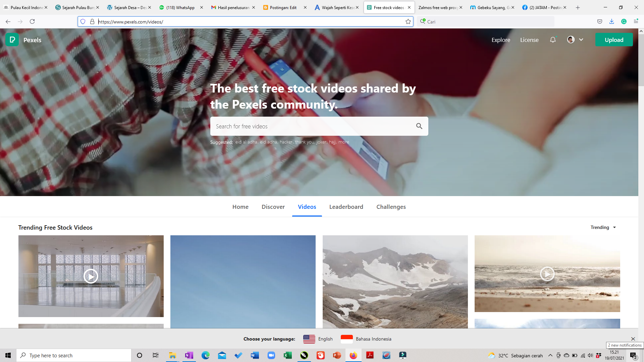Open Microsoft Edge from the taskbar
Viewport: 644px width, 362px height.
pyautogui.click(x=205, y=355)
